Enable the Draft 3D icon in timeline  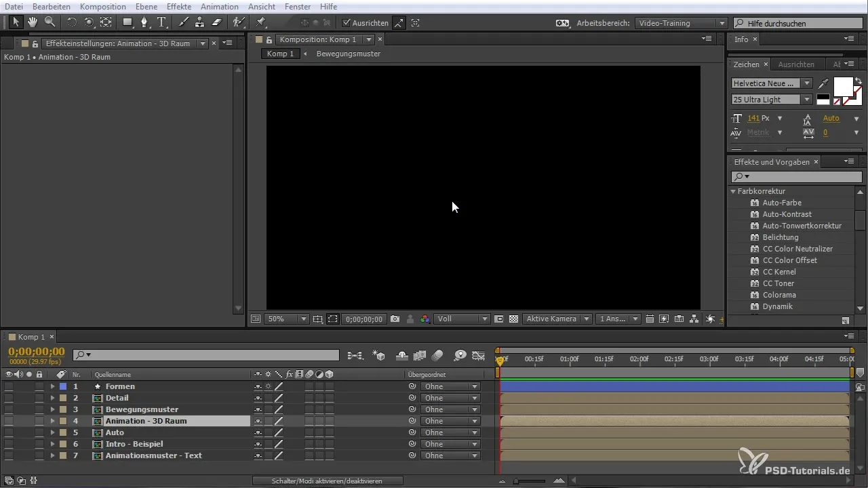(379, 354)
